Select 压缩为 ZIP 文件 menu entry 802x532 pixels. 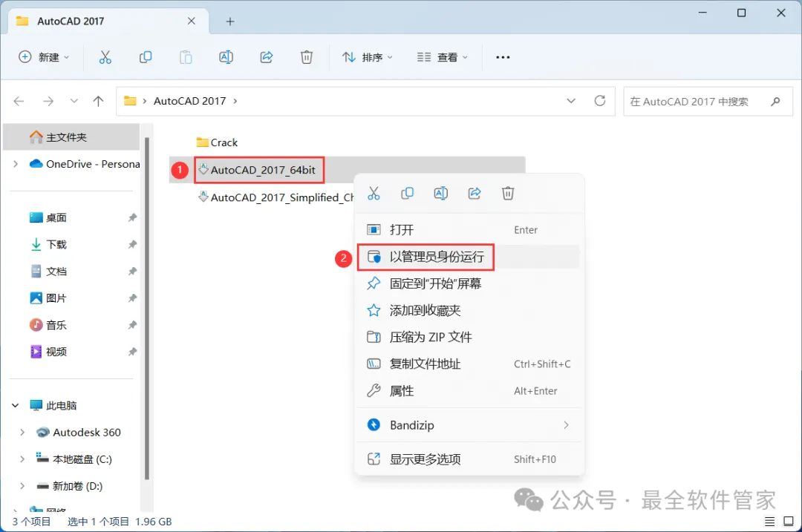click(469, 338)
